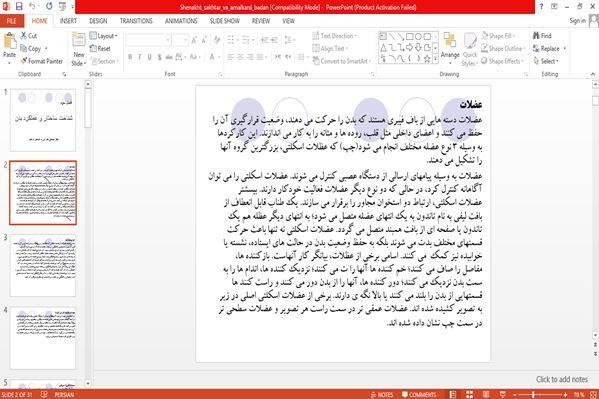
Task: Click Convert to SmartArt
Action: tap(340, 61)
